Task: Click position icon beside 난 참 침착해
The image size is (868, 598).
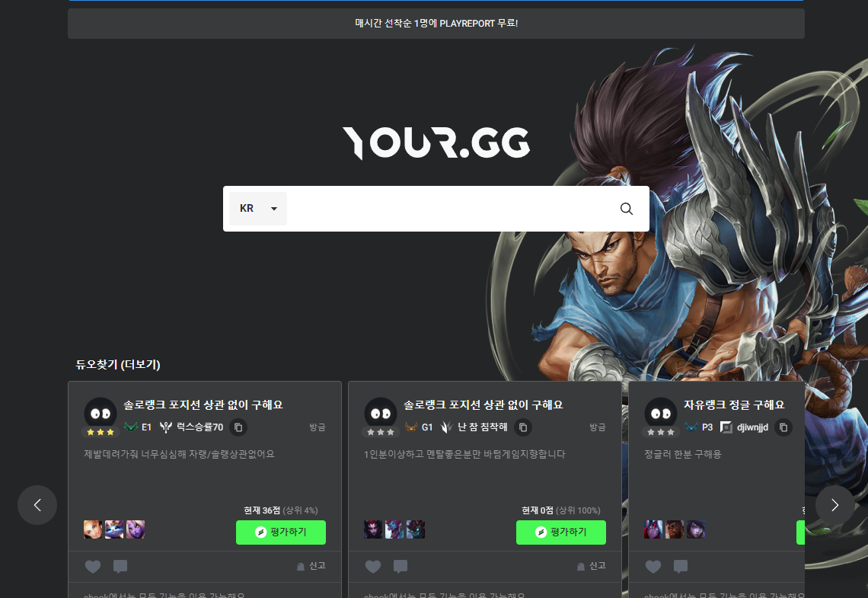Action: 446,427
